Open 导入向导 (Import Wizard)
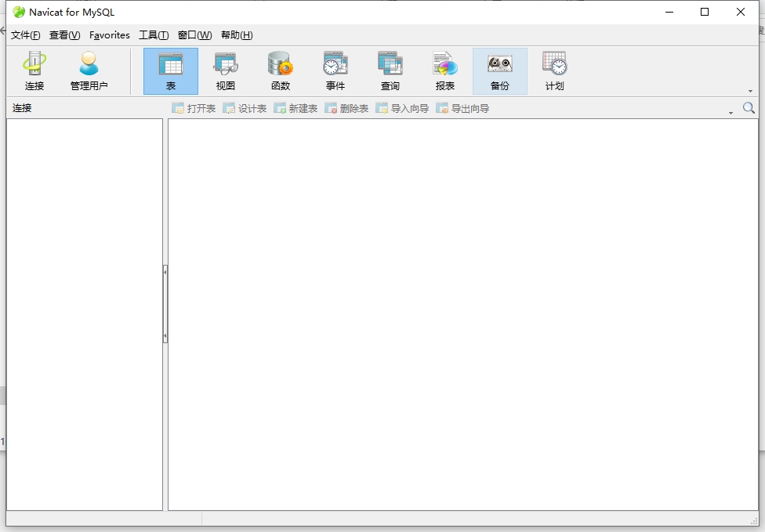This screenshot has width=765, height=532. (402, 108)
